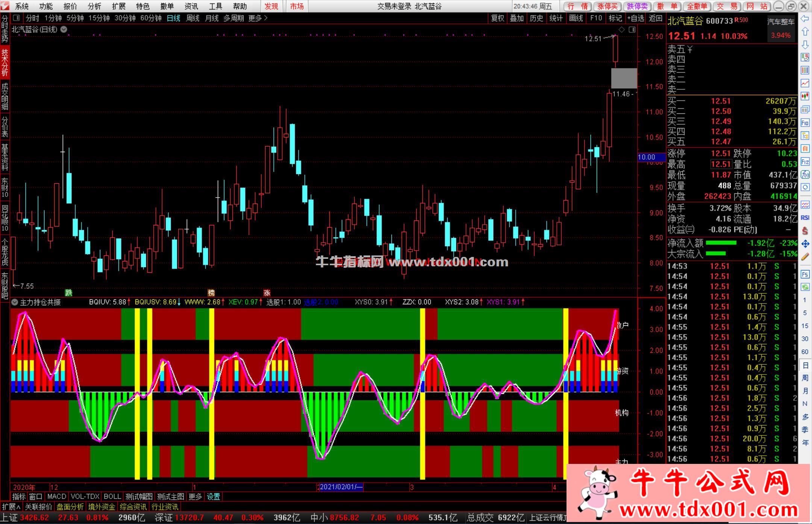Switch to 15 minute period in right toolbar
The height and width of the screenshot is (524, 812).
[x=805, y=326]
